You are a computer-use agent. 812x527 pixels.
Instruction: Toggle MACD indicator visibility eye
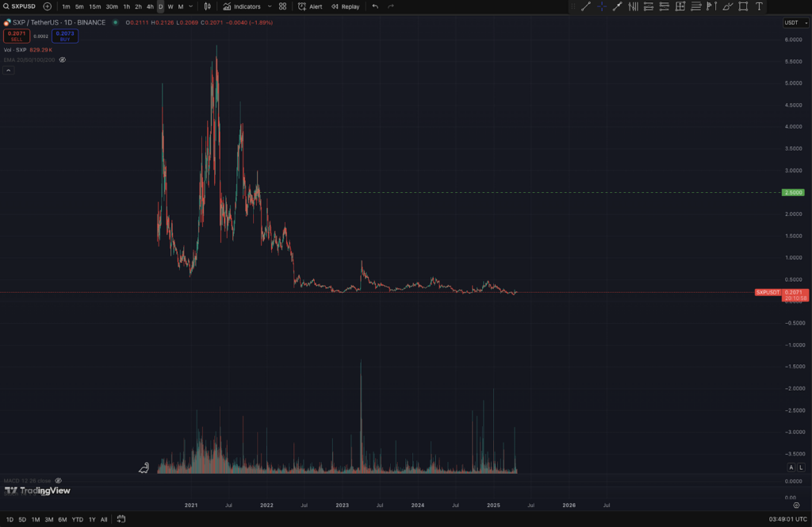tap(59, 481)
